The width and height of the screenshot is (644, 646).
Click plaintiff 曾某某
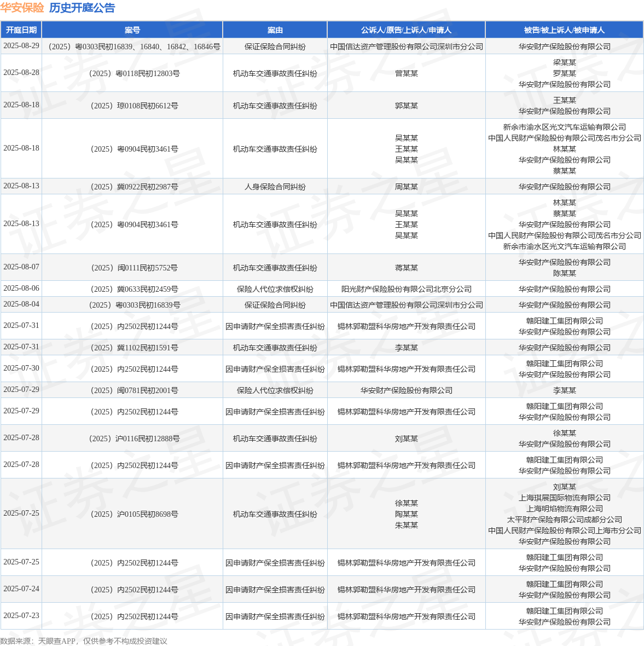point(407,74)
